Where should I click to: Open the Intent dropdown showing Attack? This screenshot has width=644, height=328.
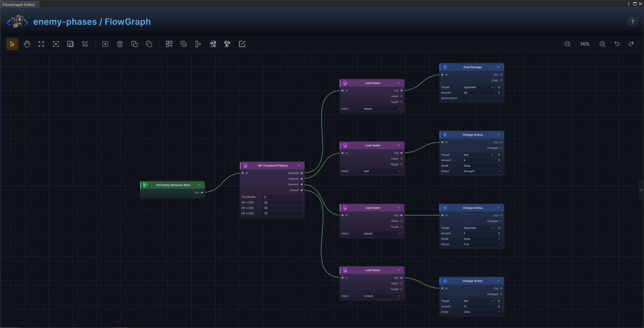382,109
